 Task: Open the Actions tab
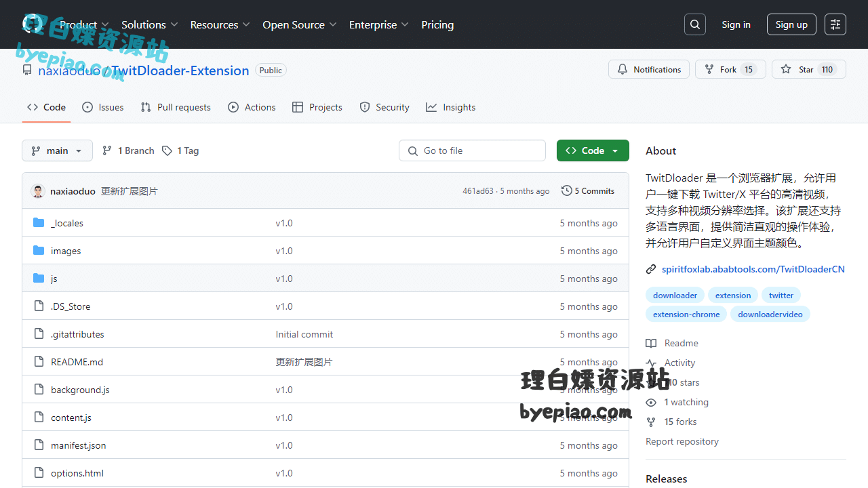(x=252, y=107)
